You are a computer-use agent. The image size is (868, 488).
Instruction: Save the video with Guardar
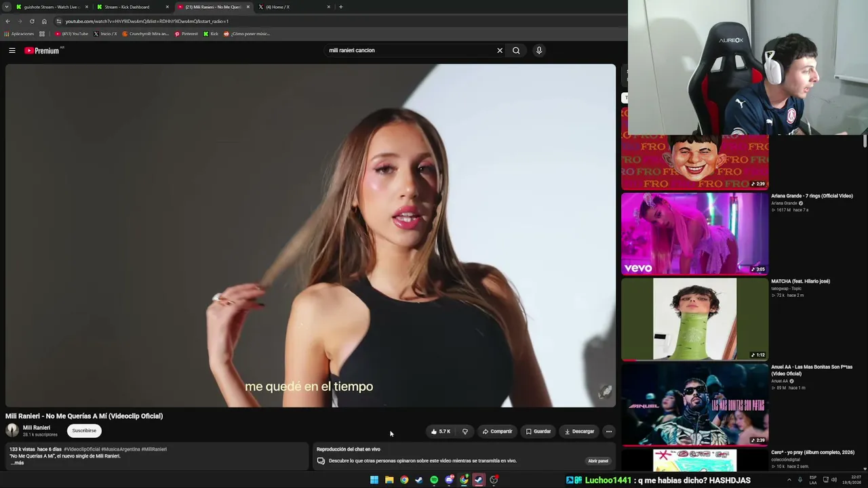point(538,431)
